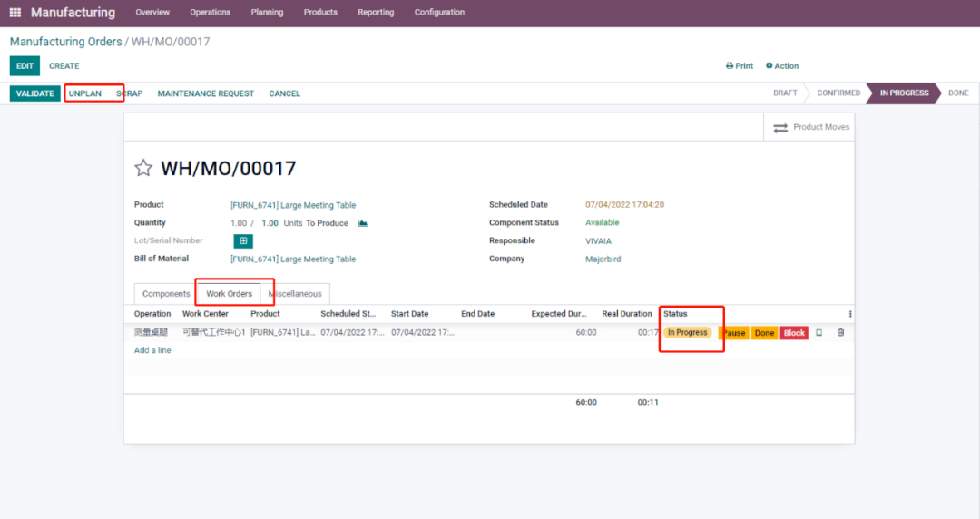
Task: Expand the Action dropdown
Action: [782, 66]
